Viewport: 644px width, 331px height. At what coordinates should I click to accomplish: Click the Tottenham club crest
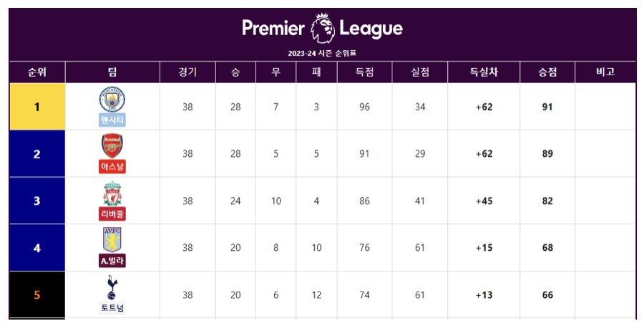[112, 287]
